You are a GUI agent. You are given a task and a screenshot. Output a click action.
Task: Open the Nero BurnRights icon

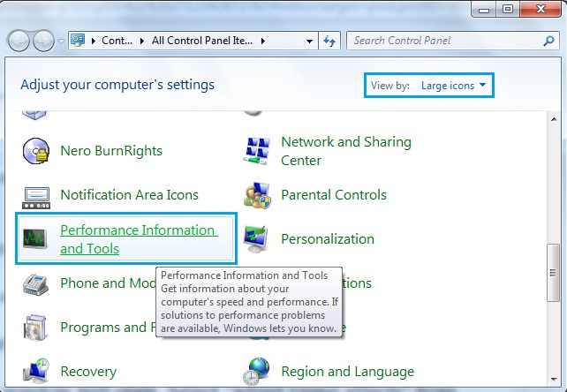tap(36, 151)
